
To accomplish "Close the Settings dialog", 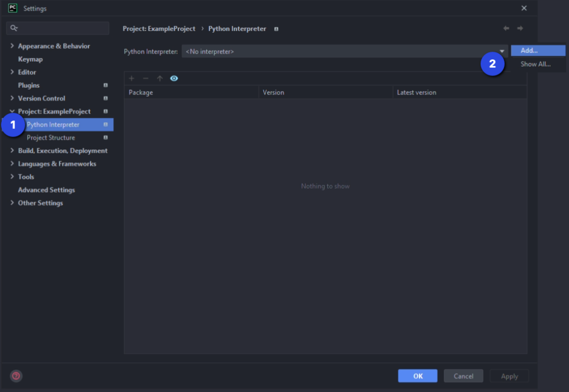I will (524, 8).
